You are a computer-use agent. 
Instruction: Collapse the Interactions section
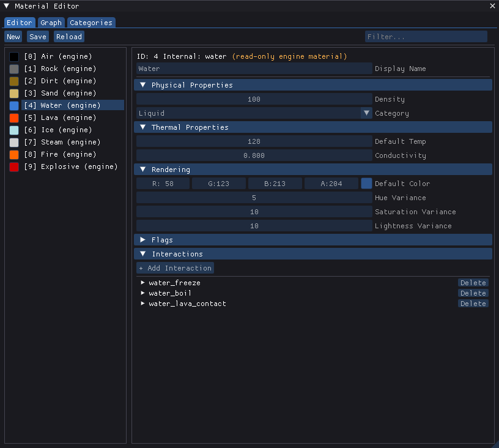(x=313, y=254)
